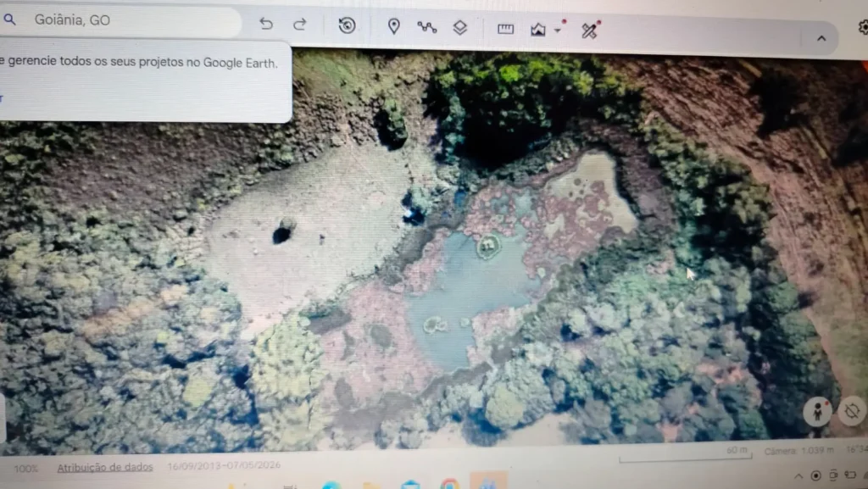Image resolution: width=868 pixels, height=489 pixels.
Task: Expand the dropdown arrow beside the overlay tool
Action: pyautogui.click(x=558, y=31)
